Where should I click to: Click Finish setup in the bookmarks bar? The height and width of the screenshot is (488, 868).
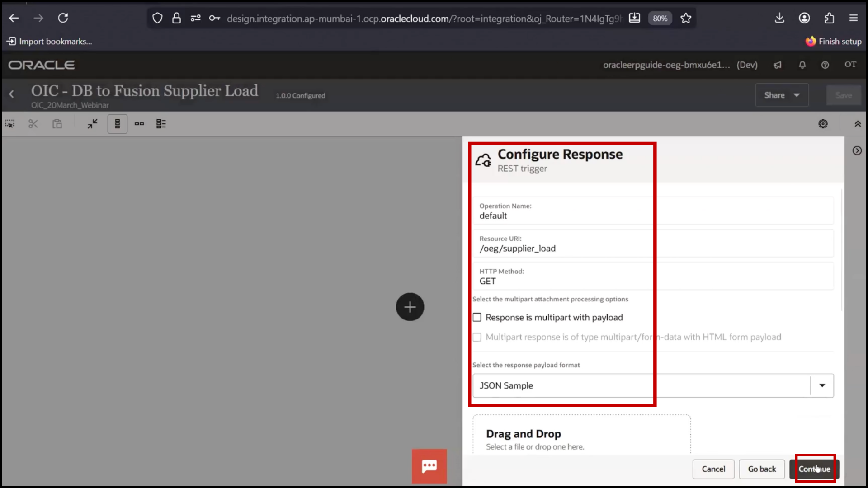[x=833, y=42]
